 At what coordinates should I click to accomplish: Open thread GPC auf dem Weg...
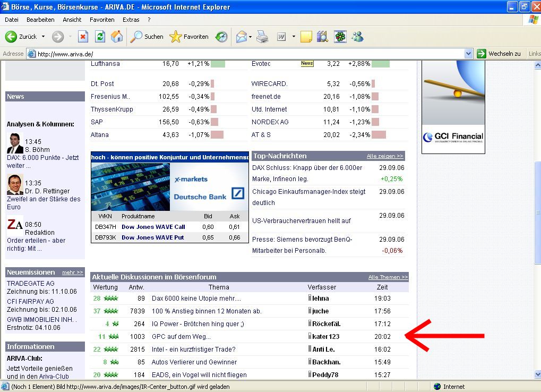(x=181, y=336)
